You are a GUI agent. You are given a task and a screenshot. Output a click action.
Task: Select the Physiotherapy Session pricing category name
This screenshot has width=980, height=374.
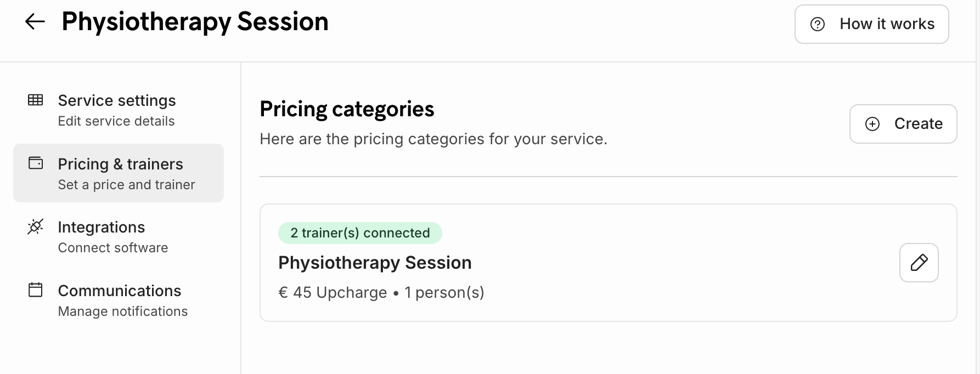(x=375, y=263)
